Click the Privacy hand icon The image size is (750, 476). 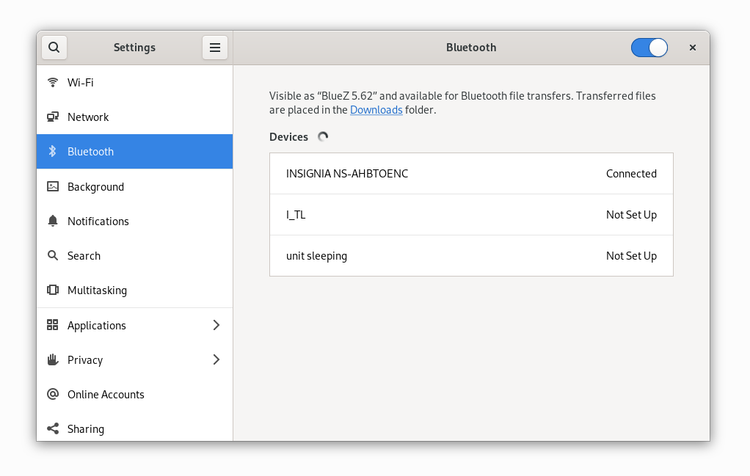53,359
